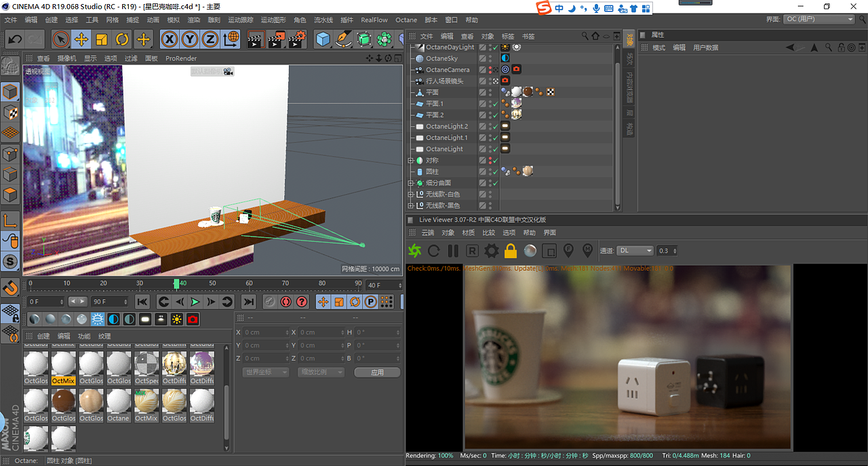Open the 渲染 menu in the main menu bar
This screenshot has height=466, width=868.
coord(193,20)
